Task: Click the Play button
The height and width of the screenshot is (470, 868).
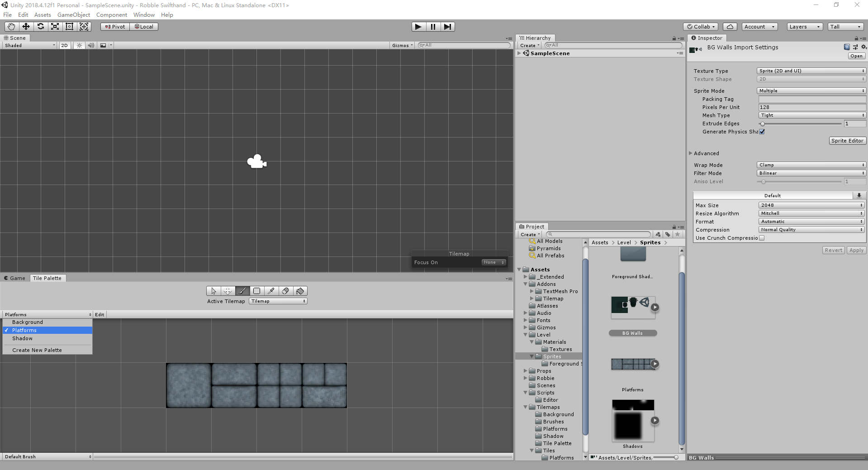Action: pos(418,27)
